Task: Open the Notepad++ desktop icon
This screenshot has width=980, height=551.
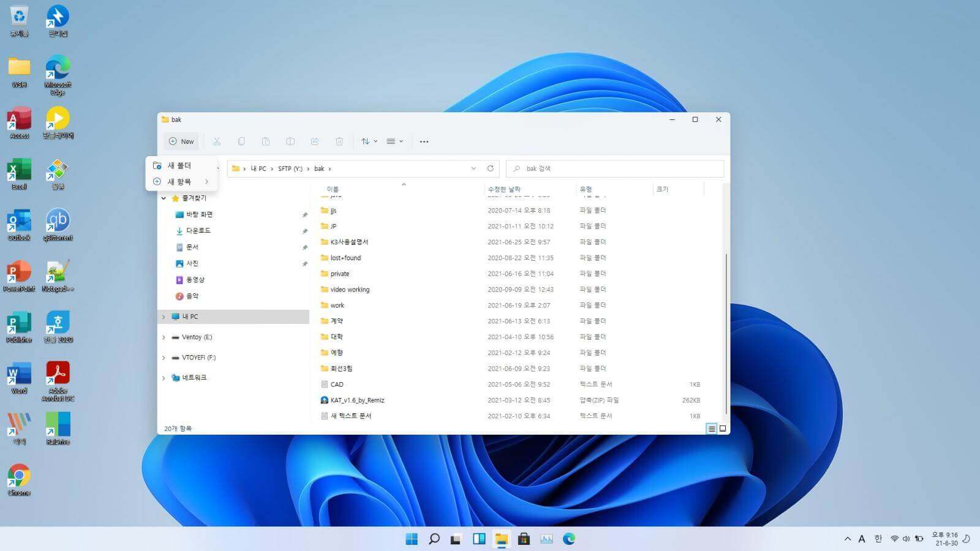Action: [58, 275]
